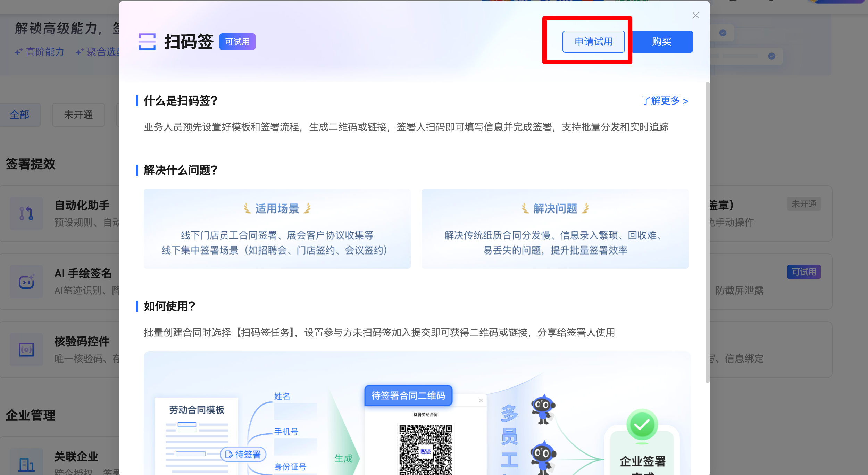
Task: Click the blue 购买 button
Action: coord(662,42)
